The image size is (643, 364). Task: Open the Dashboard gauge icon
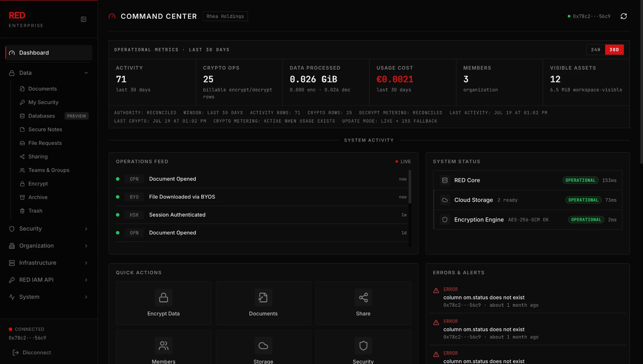[12, 53]
